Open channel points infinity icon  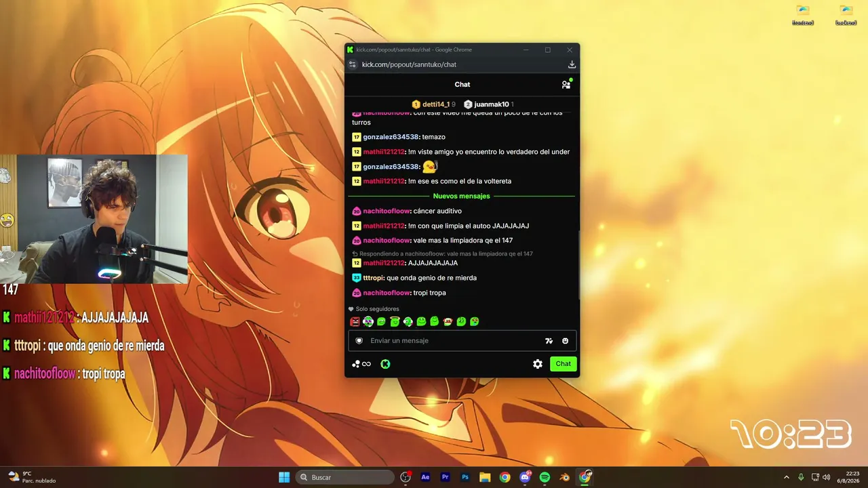pyautogui.click(x=361, y=364)
